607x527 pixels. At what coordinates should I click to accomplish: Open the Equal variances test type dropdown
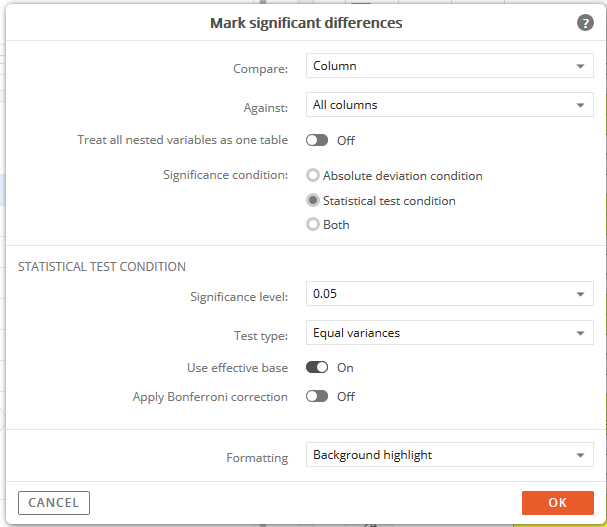[449, 333]
